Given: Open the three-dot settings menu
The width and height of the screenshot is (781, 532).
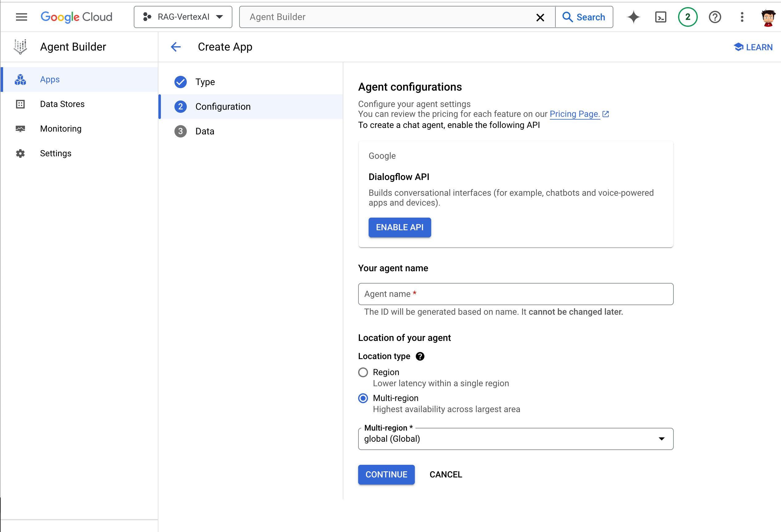Looking at the screenshot, I should [x=742, y=17].
